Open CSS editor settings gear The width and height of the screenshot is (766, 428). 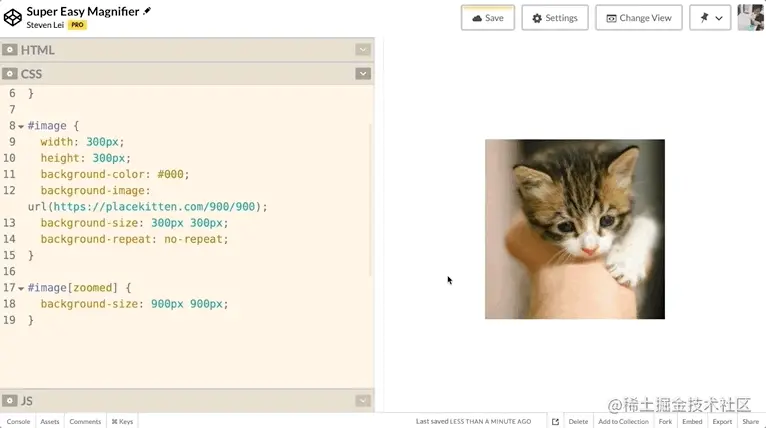[9, 74]
